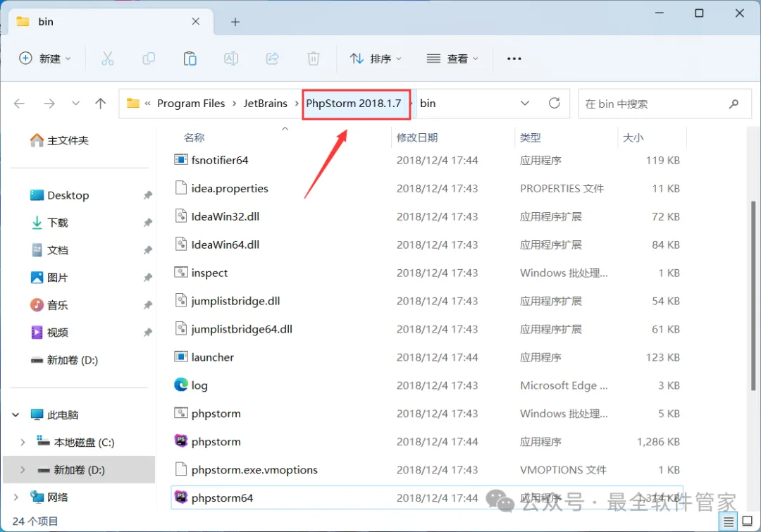Open pinned 新加卷 (D:) drive shortcut

coord(64,360)
